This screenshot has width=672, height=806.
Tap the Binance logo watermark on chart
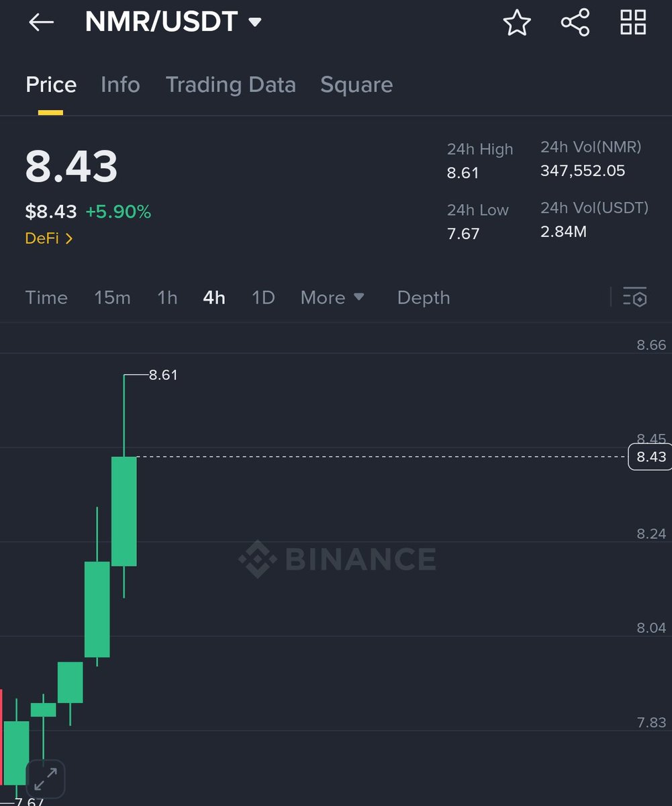tap(338, 559)
